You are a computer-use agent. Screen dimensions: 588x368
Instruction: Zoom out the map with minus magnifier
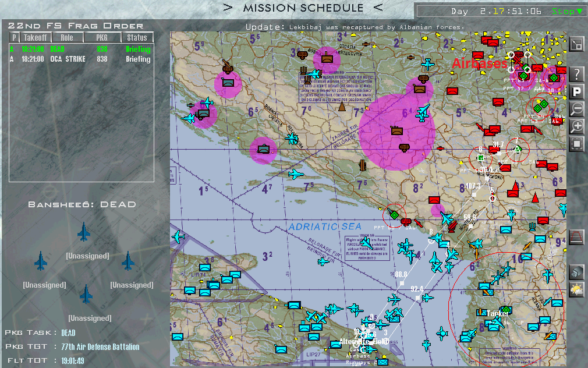click(x=576, y=109)
